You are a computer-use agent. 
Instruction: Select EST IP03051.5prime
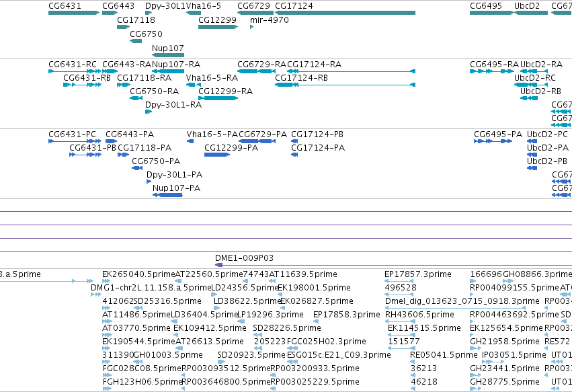click(x=493, y=362)
